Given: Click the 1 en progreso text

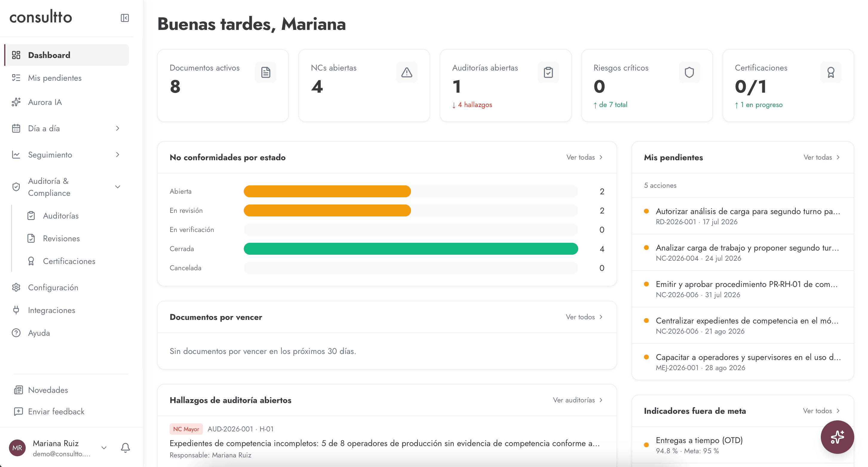Looking at the screenshot, I should pyautogui.click(x=758, y=105).
